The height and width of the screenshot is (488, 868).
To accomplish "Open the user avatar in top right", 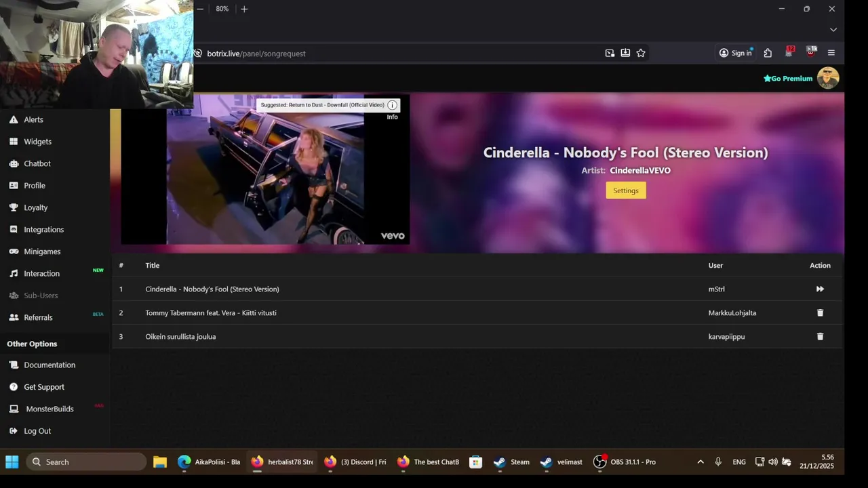I will (828, 78).
